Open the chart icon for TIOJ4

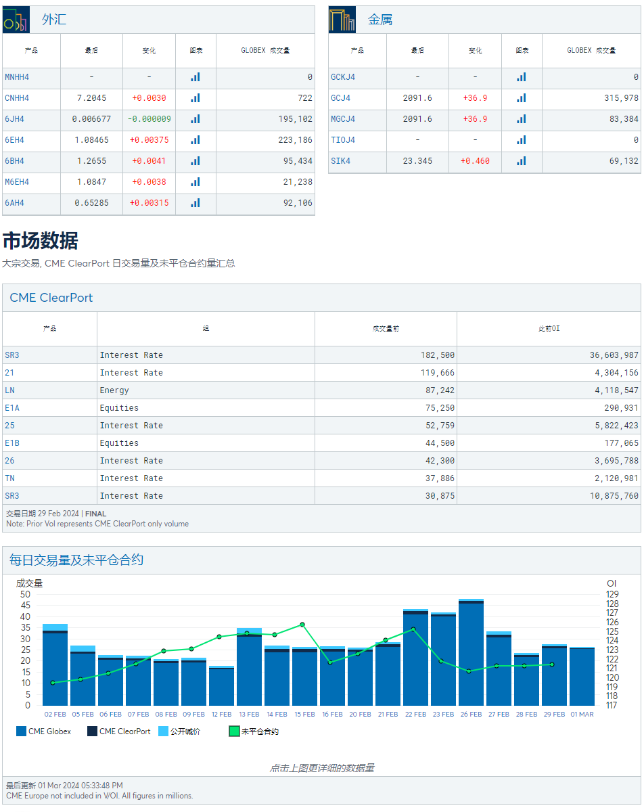click(522, 140)
